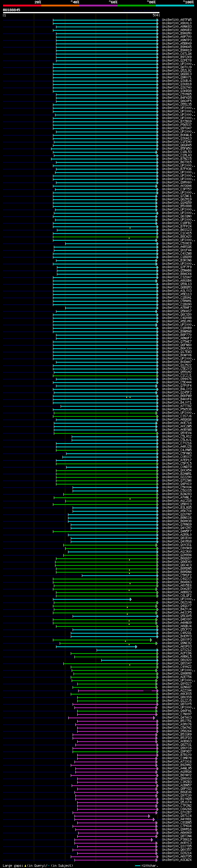Open hit UniRef100_A9U0L0
Screen dimensions: 197x868
pos(177,23)
